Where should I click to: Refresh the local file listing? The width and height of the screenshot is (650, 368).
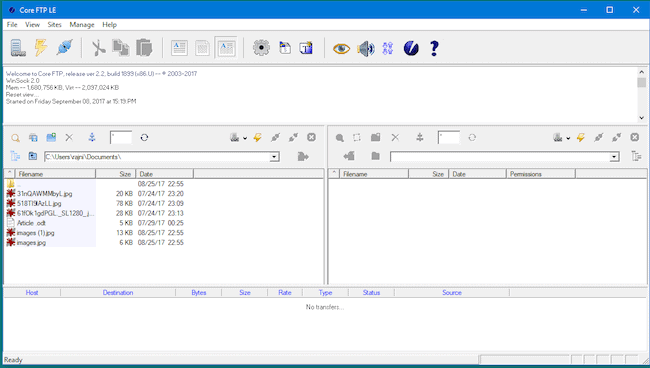click(x=144, y=138)
